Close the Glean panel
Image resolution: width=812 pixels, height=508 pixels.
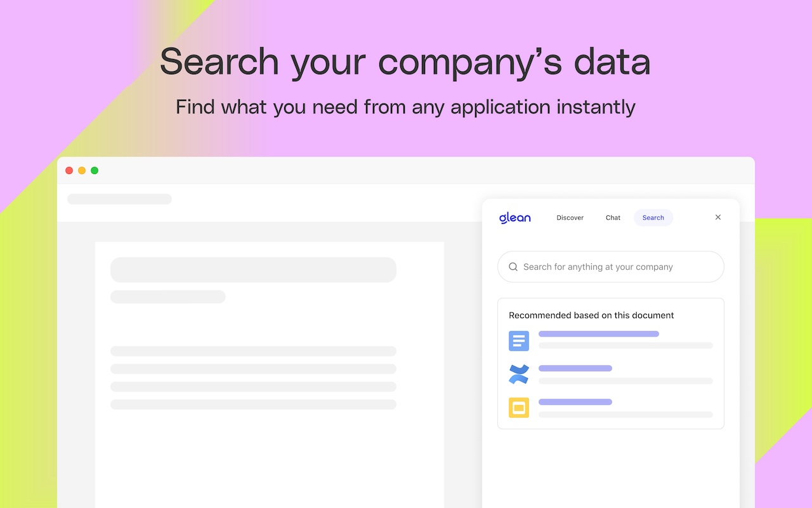pyautogui.click(x=718, y=217)
